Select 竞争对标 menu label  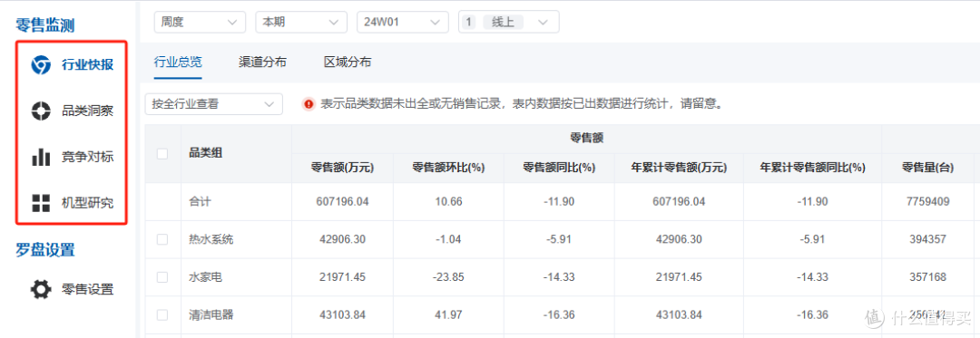point(87,157)
